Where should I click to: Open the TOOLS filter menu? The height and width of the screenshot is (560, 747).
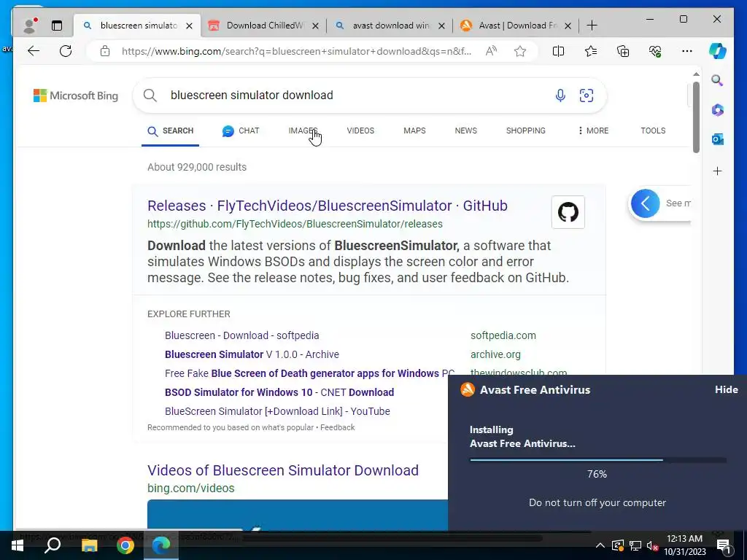[x=653, y=131]
